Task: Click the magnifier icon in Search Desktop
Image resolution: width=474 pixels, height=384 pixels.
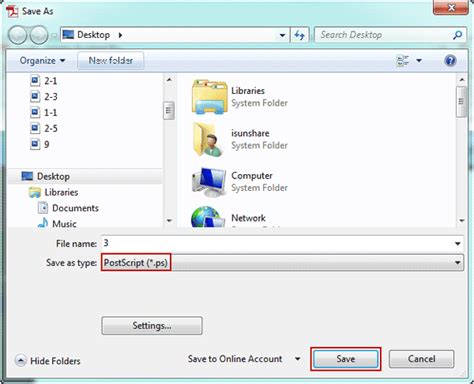Action: (x=457, y=35)
